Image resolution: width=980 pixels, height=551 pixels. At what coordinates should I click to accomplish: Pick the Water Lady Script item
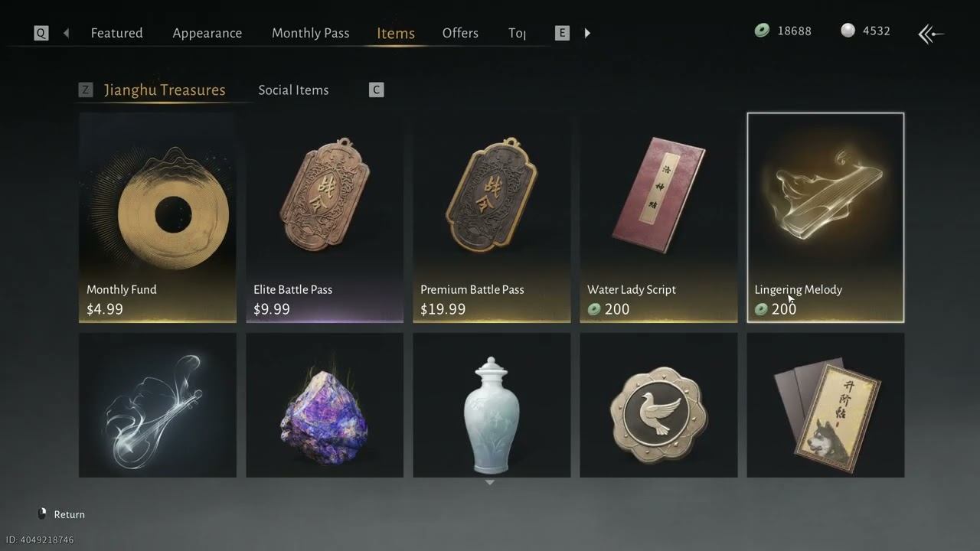point(658,217)
